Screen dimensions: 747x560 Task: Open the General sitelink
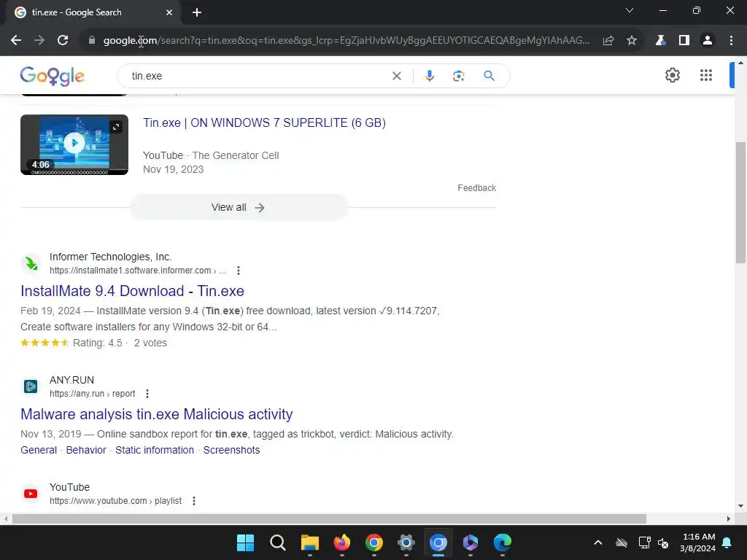click(x=39, y=450)
